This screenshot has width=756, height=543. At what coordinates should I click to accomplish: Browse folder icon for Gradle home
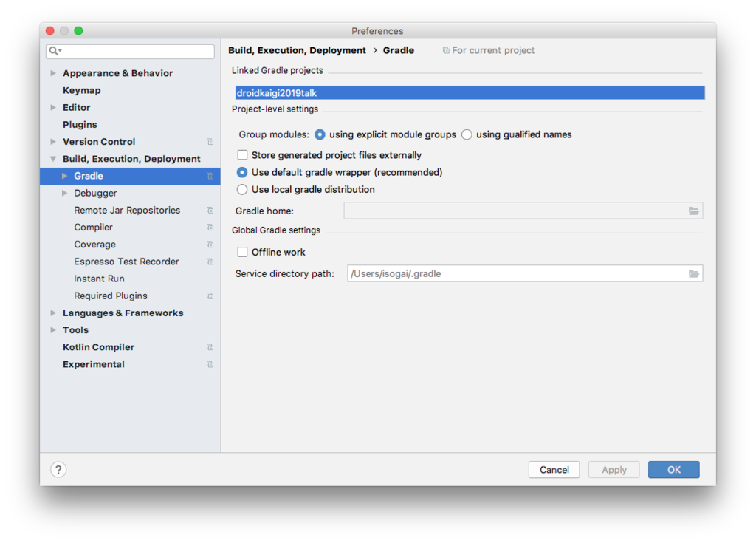click(693, 211)
